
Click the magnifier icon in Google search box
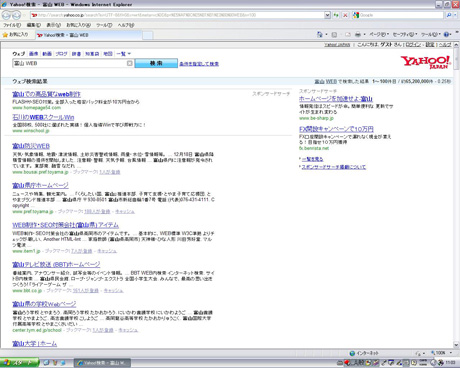[449, 15]
